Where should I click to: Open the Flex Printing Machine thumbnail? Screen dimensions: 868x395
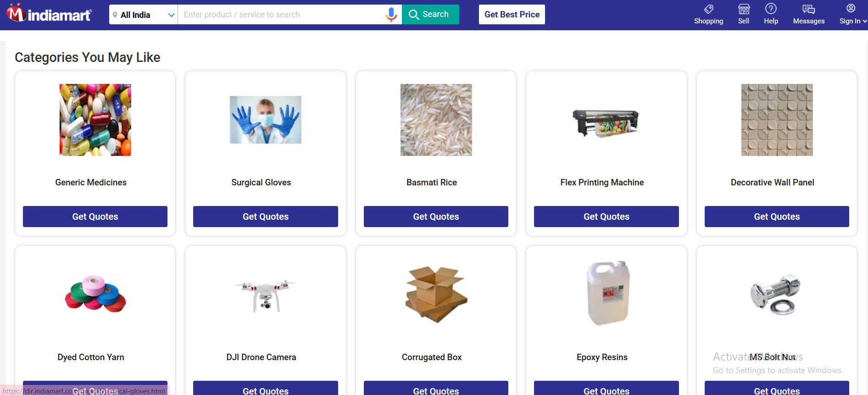tap(606, 123)
